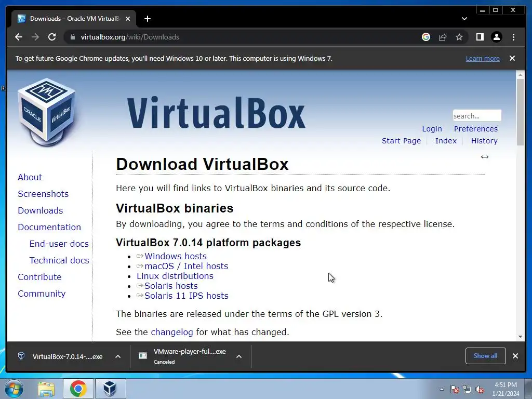Open the History wiki navigation item
Image resolution: width=532 pixels, height=399 pixels.
(484, 141)
